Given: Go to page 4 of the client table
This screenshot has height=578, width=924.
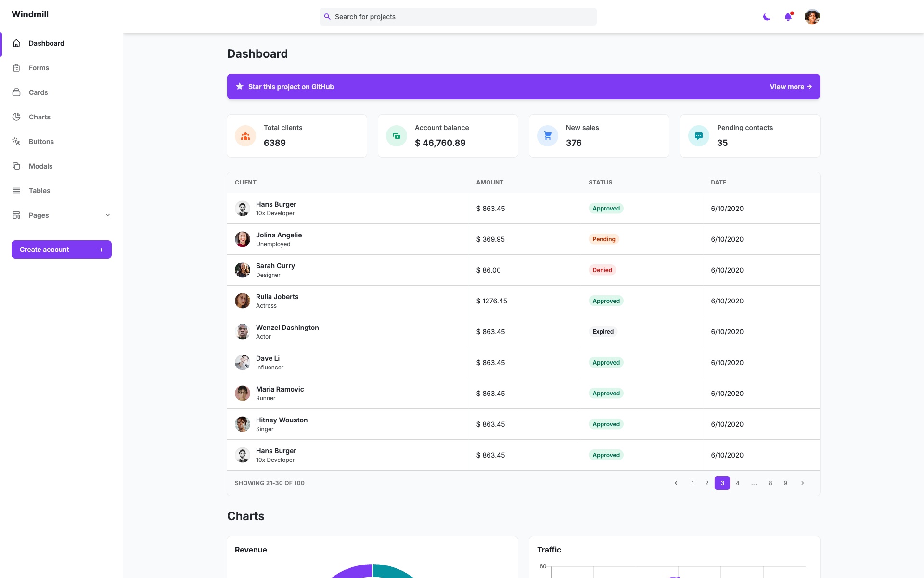Looking at the screenshot, I should 737,483.
